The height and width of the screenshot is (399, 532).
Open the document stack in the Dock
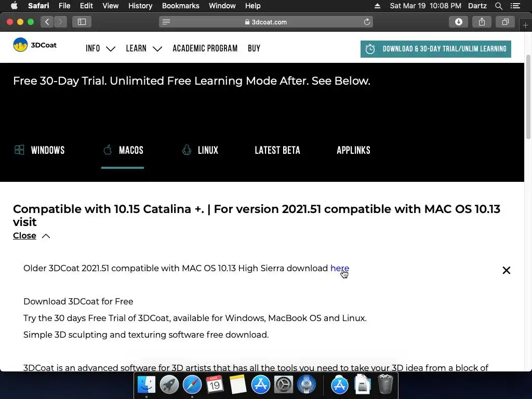[x=362, y=385]
